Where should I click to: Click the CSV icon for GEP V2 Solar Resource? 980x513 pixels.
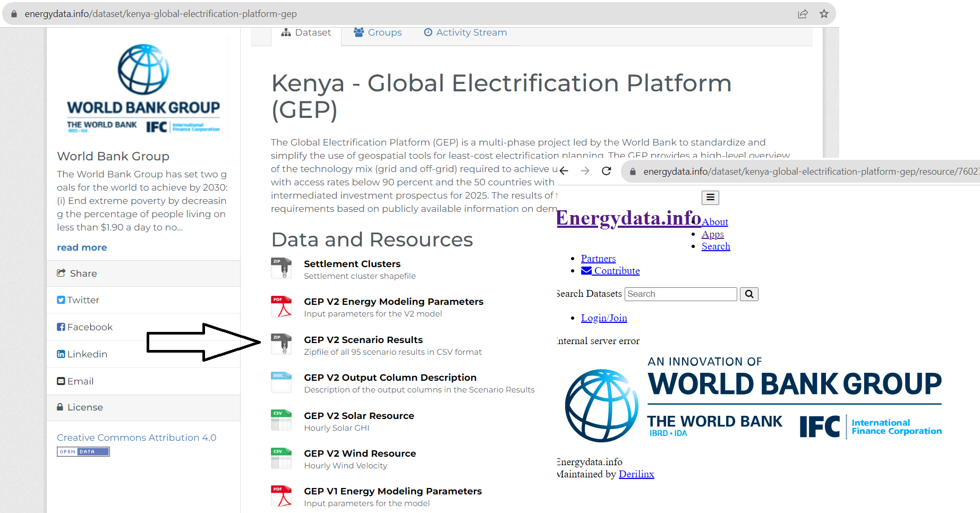(281, 420)
